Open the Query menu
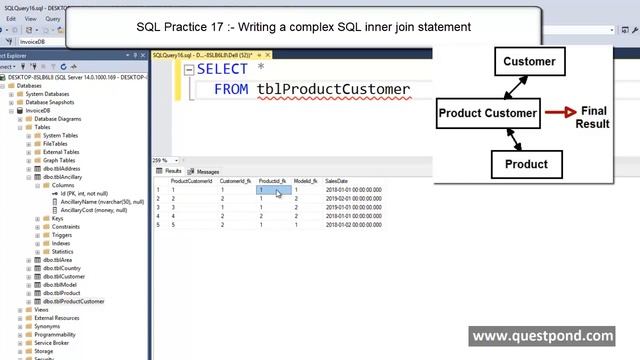640x360 pixels. pyautogui.click(x=53, y=19)
